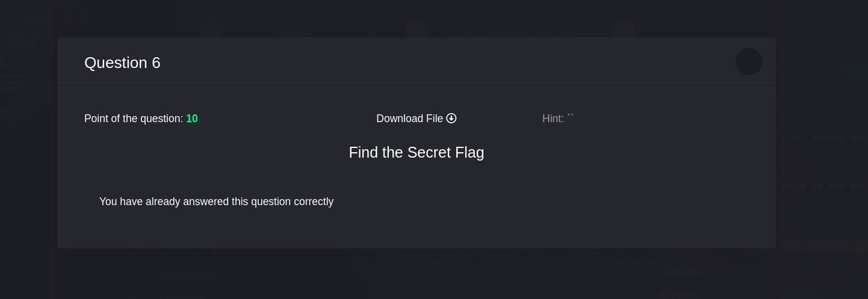The image size is (868, 299).
Task: Click the Find the Secret Flag heading
Action: 417,152
